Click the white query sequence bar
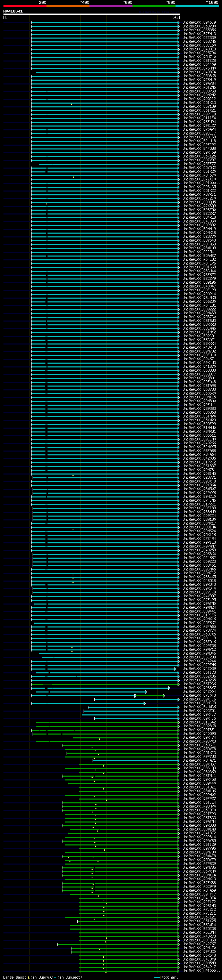The image size is (222, 980). tap(92, 14)
